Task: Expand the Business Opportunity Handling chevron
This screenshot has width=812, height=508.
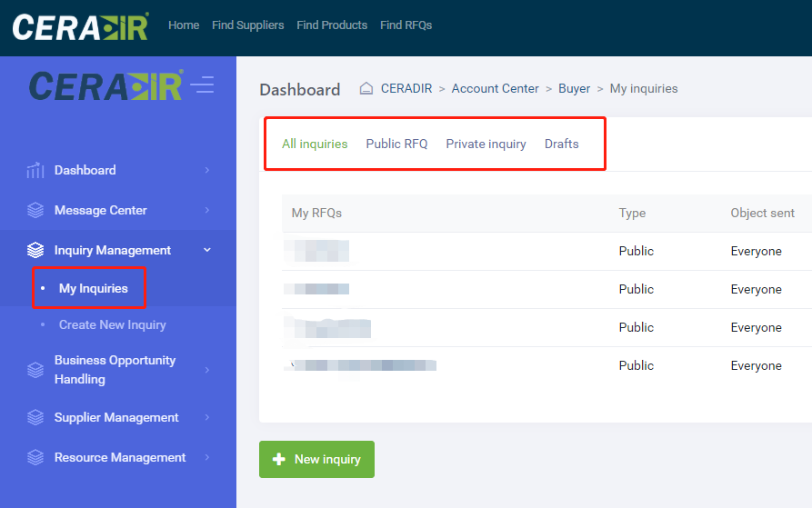Action: point(207,370)
